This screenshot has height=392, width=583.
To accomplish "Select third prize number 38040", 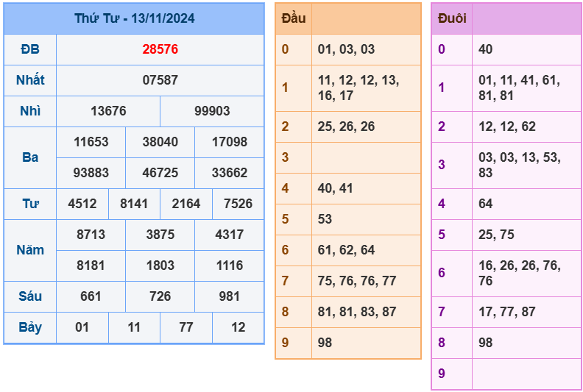I will coord(160,142).
